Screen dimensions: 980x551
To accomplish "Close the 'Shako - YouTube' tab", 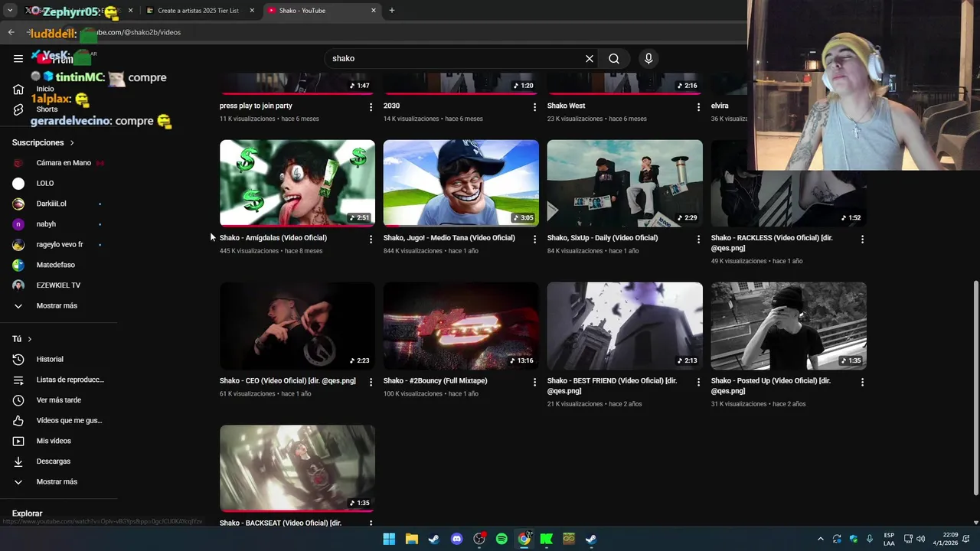I will (x=374, y=11).
